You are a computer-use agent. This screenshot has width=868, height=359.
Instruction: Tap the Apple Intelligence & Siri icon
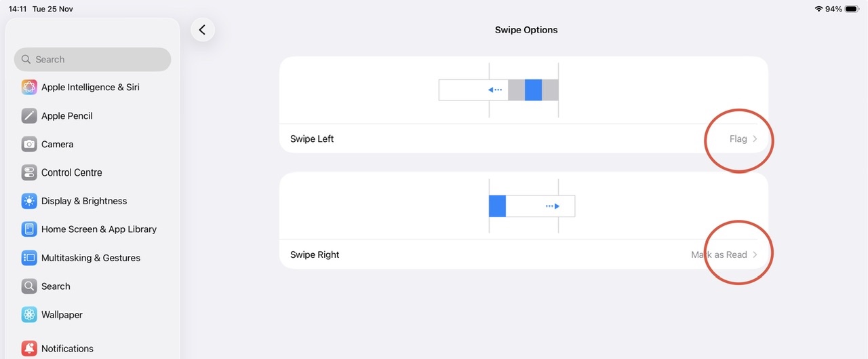29,88
